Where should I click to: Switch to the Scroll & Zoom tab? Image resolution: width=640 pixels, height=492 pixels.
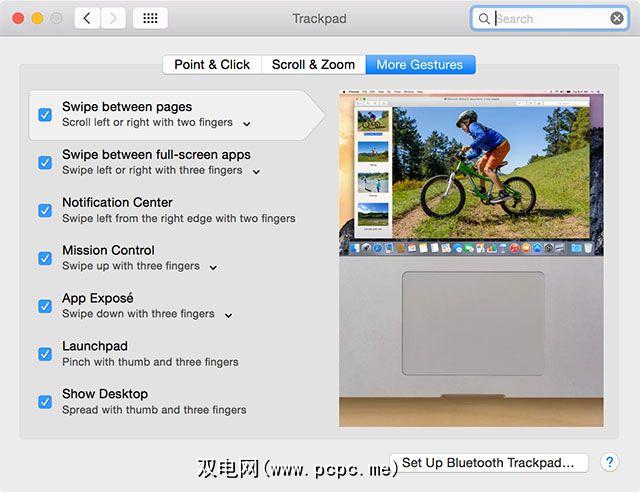[313, 65]
